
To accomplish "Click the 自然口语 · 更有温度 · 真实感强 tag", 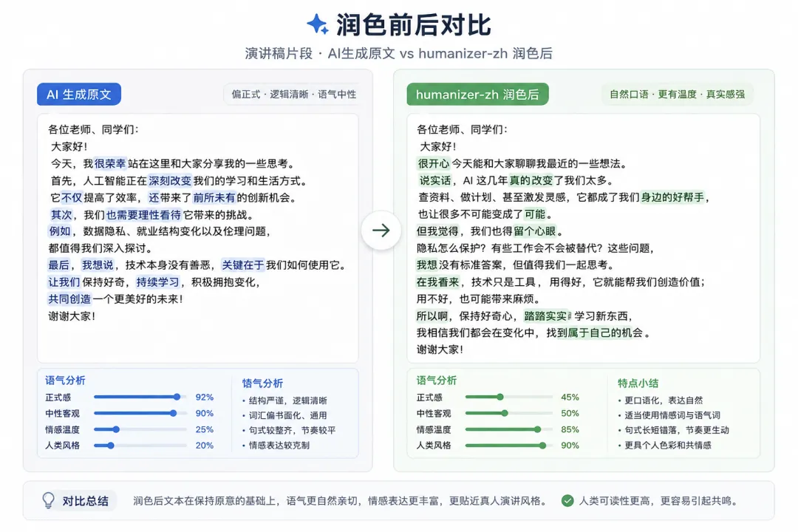I will (x=677, y=94).
